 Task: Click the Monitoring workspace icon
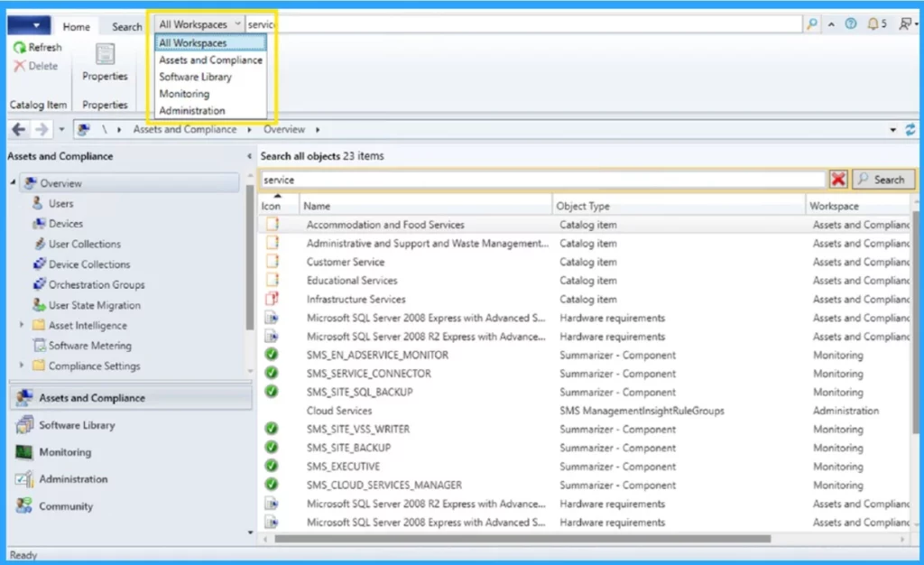(x=24, y=452)
